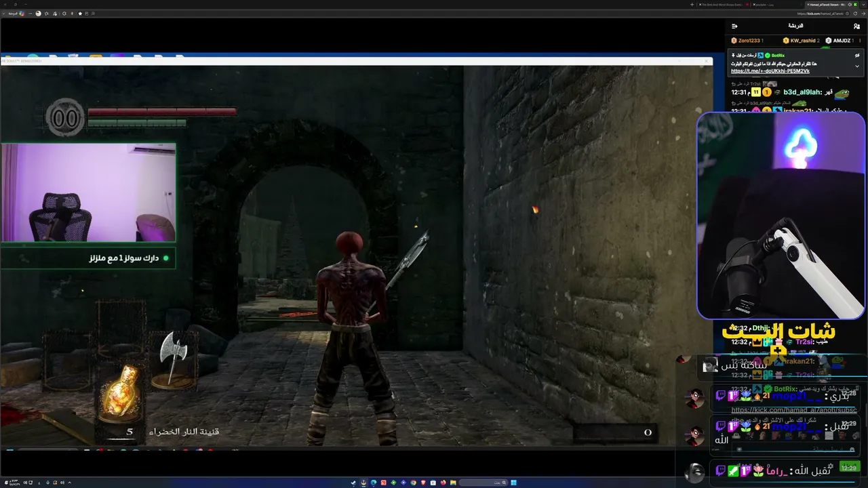The height and width of the screenshot is (488, 868).
Task: Click the BotRix username in pinned message
Action: [778, 55]
